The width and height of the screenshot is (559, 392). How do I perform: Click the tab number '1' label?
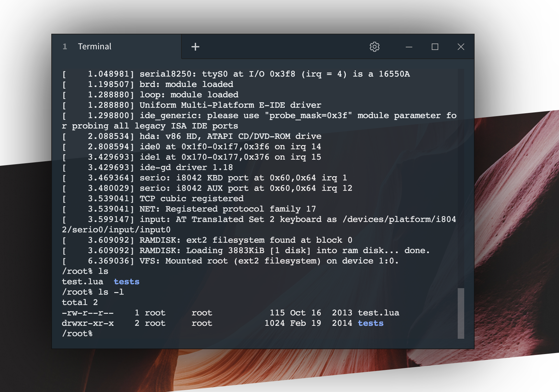[x=65, y=46]
